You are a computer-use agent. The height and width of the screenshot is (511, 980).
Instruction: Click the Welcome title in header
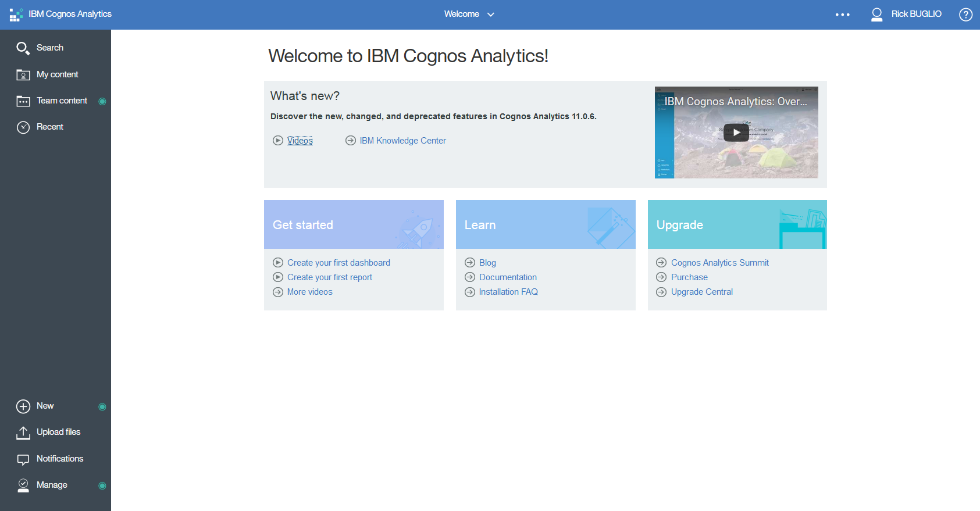click(x=462, y=14)
